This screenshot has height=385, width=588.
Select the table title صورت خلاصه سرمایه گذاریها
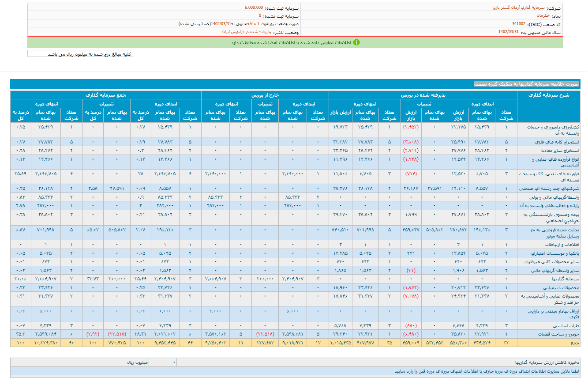(526, 84)
